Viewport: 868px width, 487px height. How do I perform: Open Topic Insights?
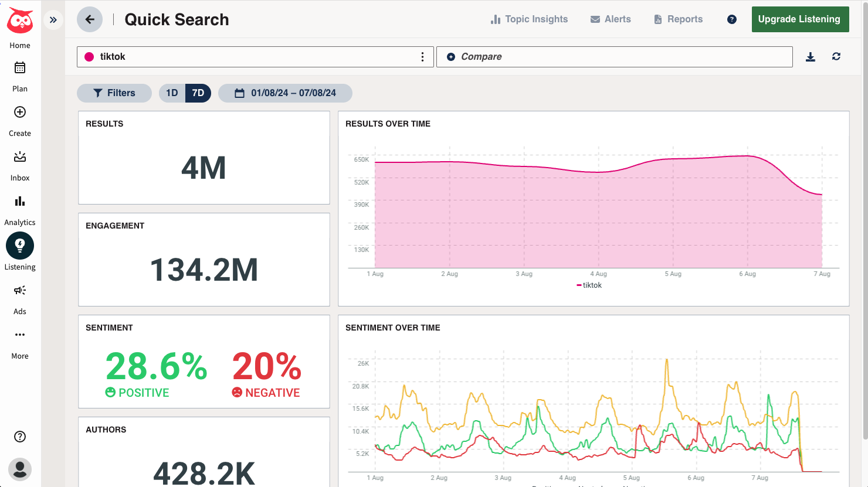point(529,19)
